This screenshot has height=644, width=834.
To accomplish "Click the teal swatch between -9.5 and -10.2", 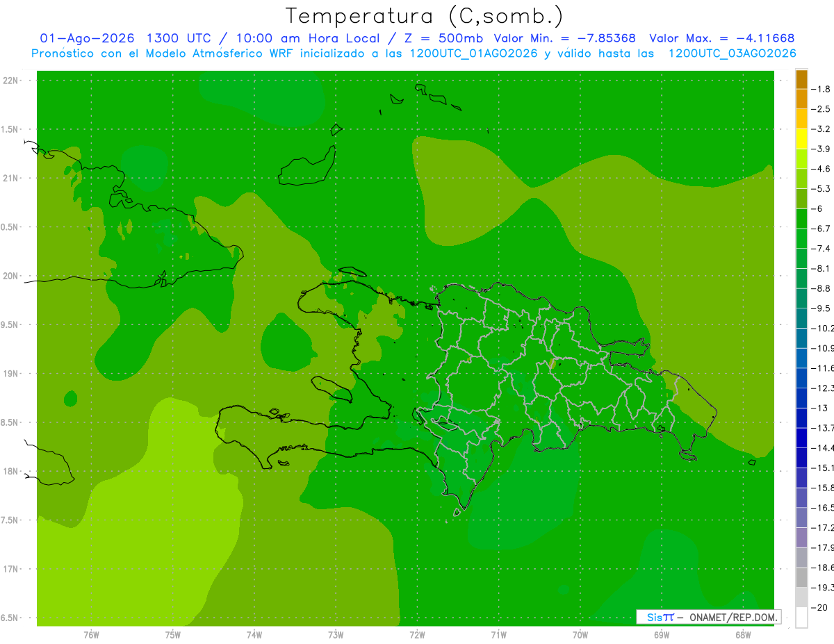I will tap(801, 318).
